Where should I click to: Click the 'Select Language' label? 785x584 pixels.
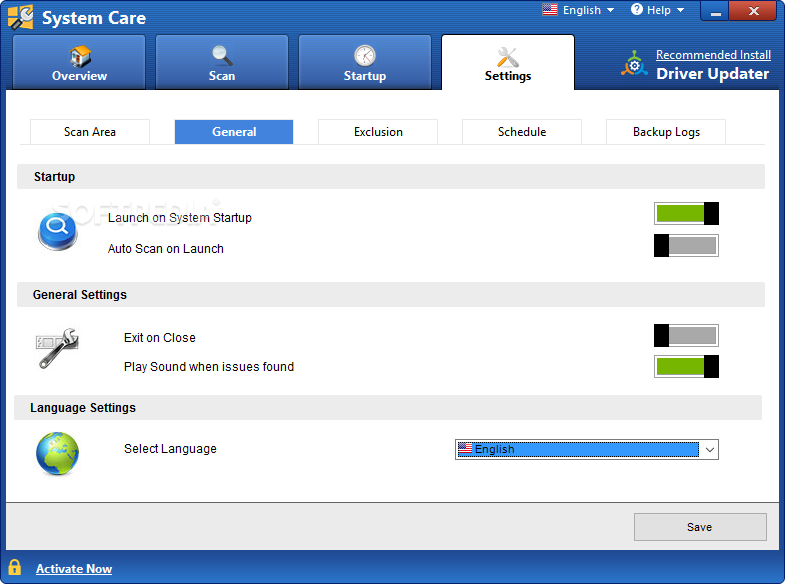(170, 449)
